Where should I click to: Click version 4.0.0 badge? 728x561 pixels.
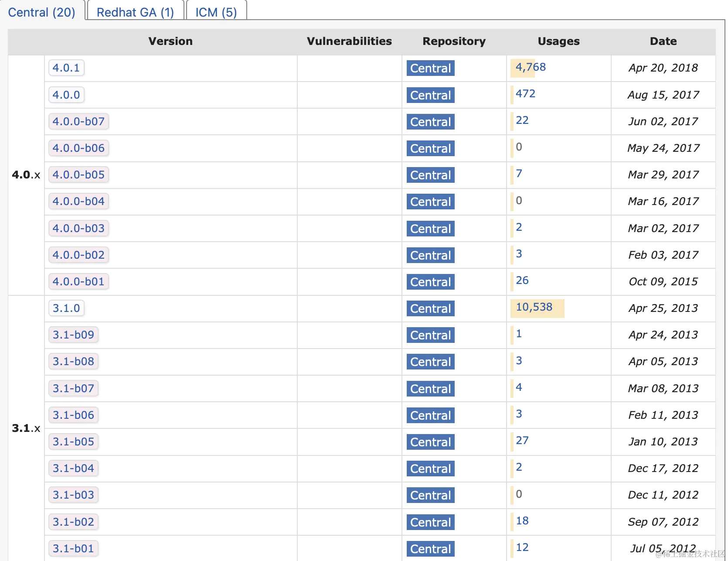66,95
